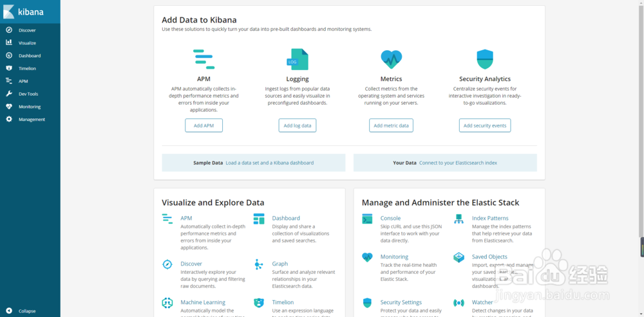Open the Discover link under Visualize and Explore
The image size is (644, 317).
click(x=191, y=264)
